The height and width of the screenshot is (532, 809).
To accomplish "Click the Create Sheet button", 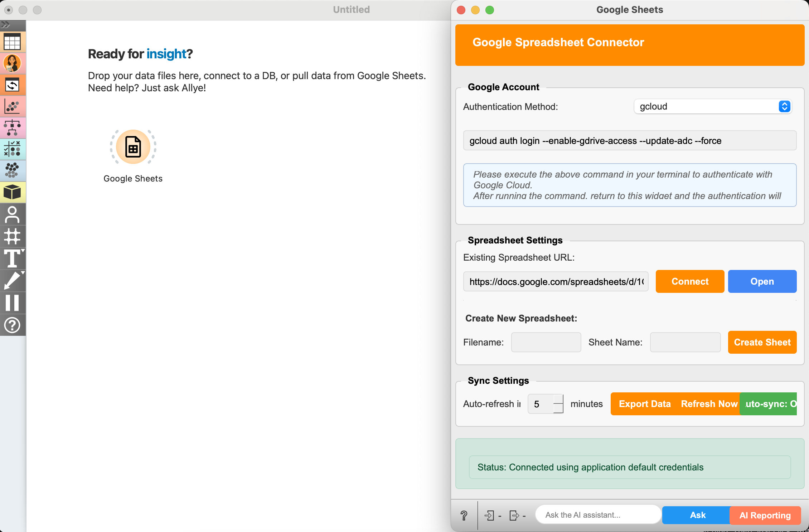I will point(762,342).
